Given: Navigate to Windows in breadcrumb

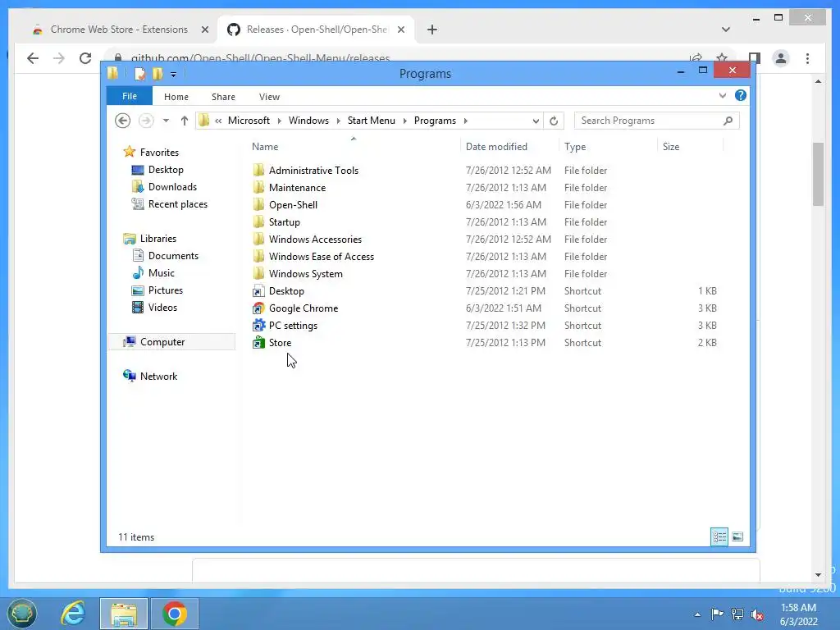Looking at the screenshot, I should [x=308, y=121].
